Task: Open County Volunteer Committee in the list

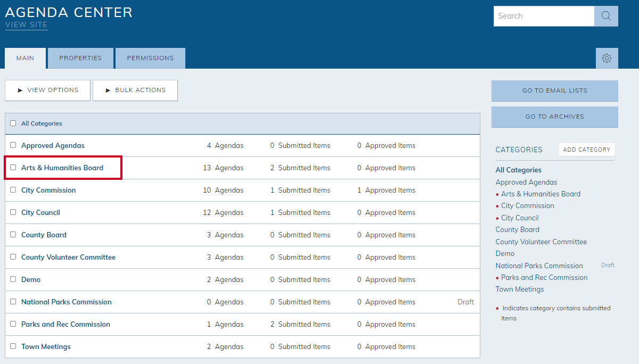Action: [68, 257]
